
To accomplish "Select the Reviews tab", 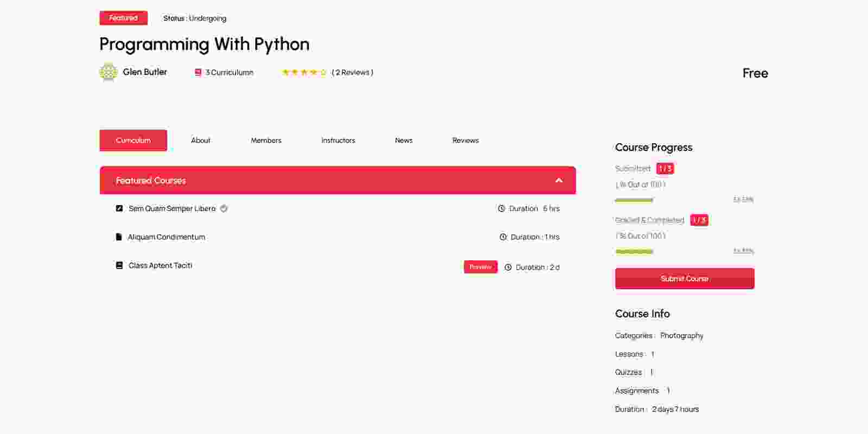I will (x=465, y=141).
